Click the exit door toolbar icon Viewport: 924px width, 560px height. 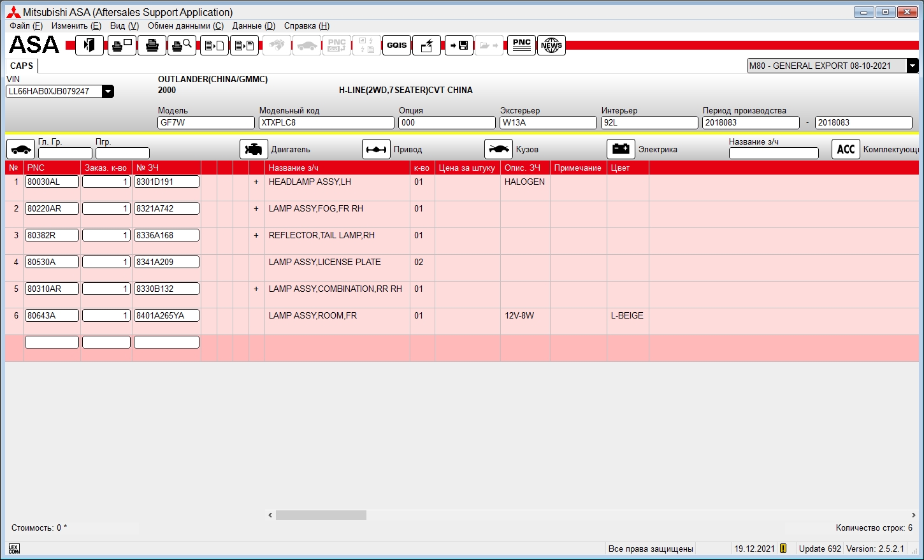pos(89,45)
